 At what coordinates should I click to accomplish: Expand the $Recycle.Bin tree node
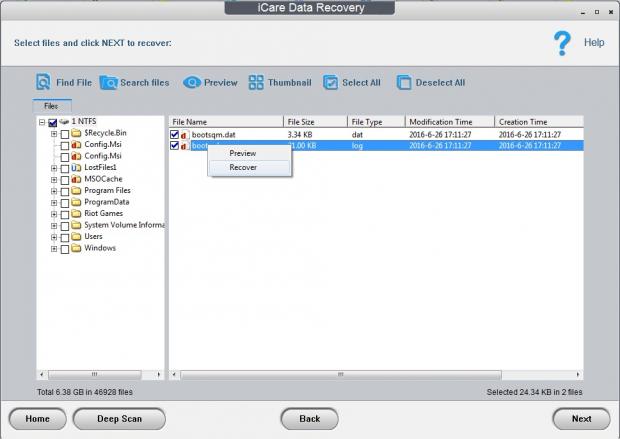tap(54, 133)
